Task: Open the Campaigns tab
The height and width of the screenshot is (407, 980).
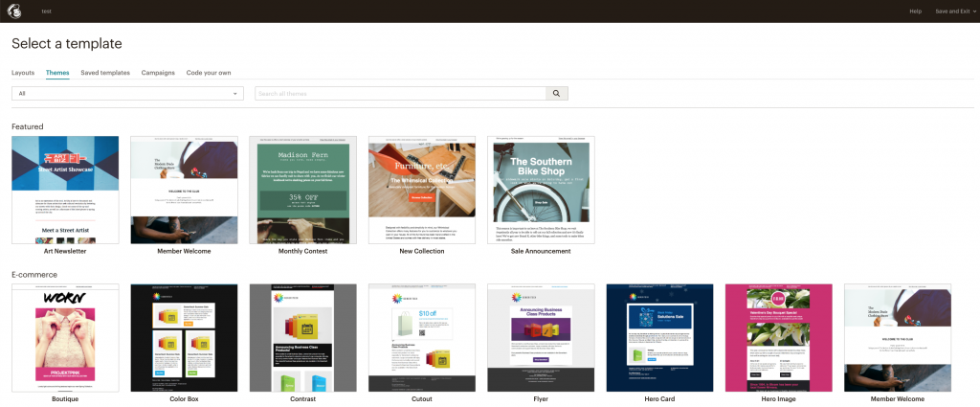Action: pos(158,73)
